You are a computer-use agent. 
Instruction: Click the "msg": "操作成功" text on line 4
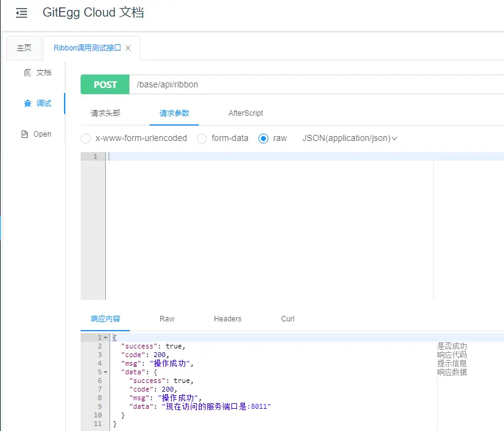pos(157,363)
